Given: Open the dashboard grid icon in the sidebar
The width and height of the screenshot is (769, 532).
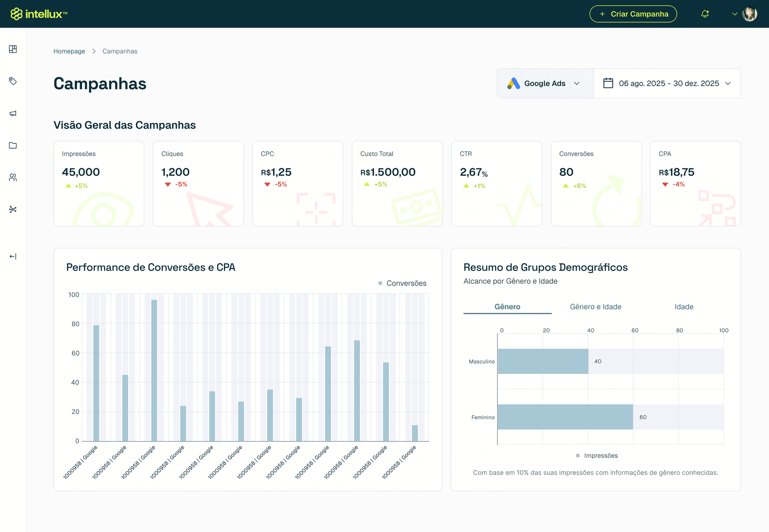Looking at the screenshot, I should 13,49.
